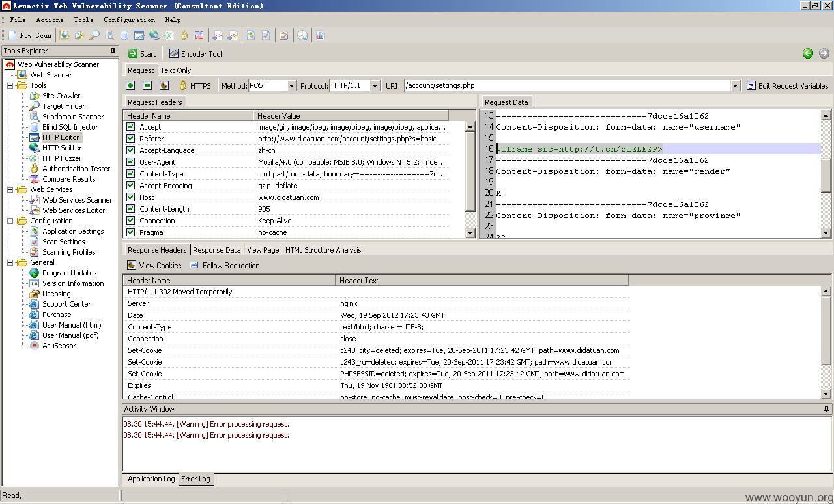Click the response headers scrollbar up arrow
Viewport: 834px width, 504px height.
pos(826,291)
